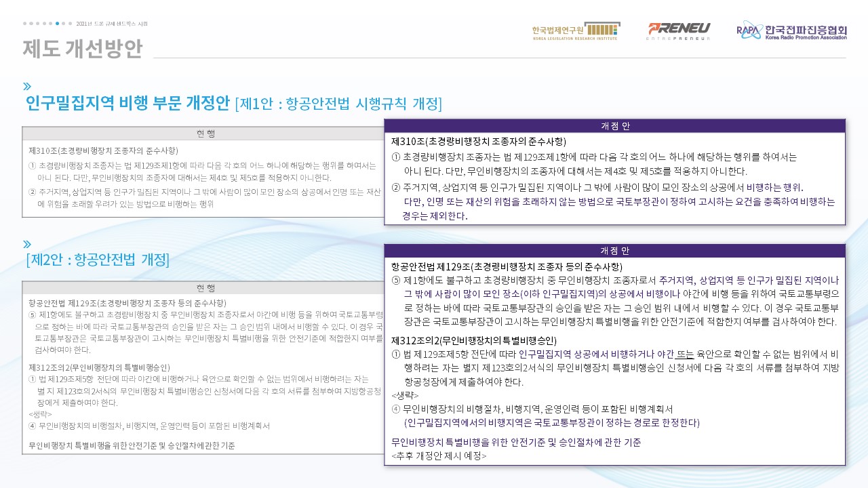Click the line '무인비행장치 특별비행을 위한...기준' in the 개정안 box
This screenshot has height=488, width=868.
516,443
